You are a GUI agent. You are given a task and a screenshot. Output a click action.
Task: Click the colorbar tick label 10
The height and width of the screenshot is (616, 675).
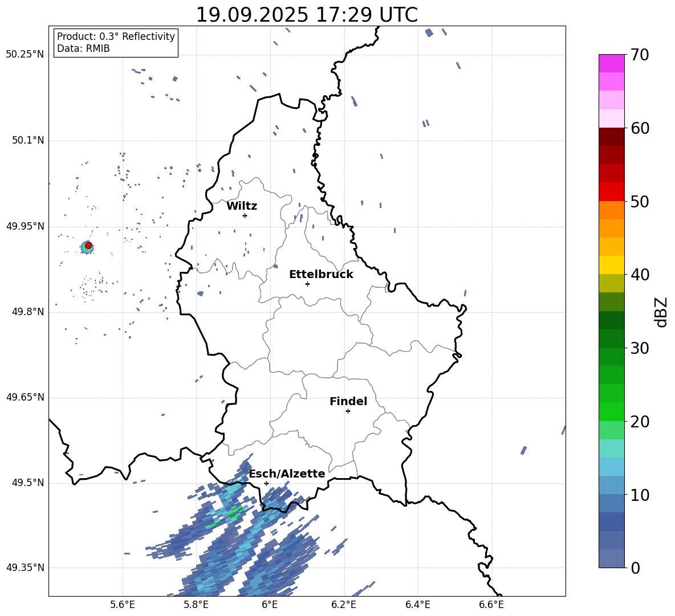point(640,495)
